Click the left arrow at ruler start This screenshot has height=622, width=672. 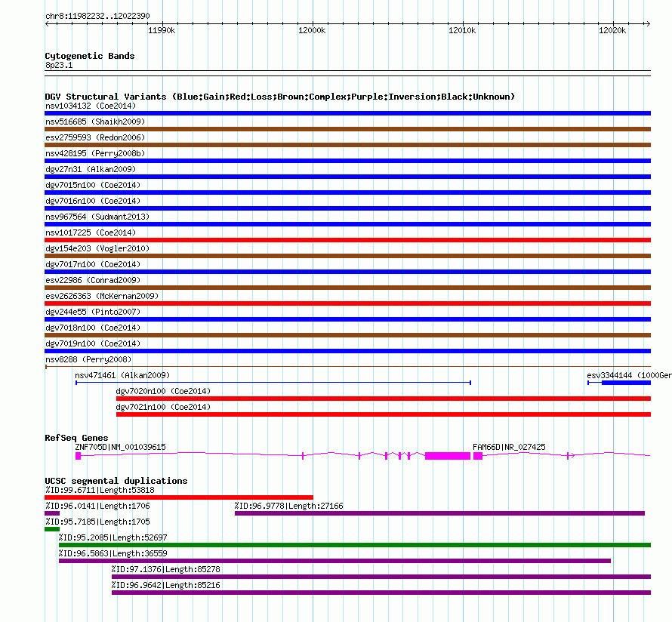(x=47, y=23)
